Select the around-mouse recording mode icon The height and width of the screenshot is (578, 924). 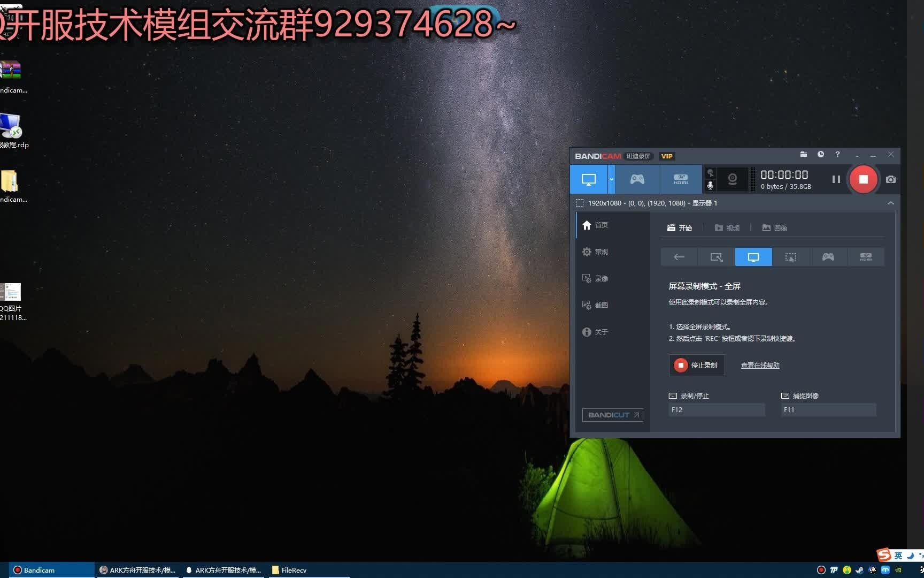click(791, 257)
